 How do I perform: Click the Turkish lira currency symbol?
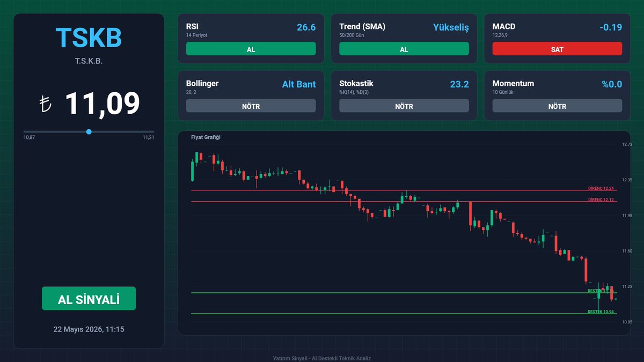(46, 104)
